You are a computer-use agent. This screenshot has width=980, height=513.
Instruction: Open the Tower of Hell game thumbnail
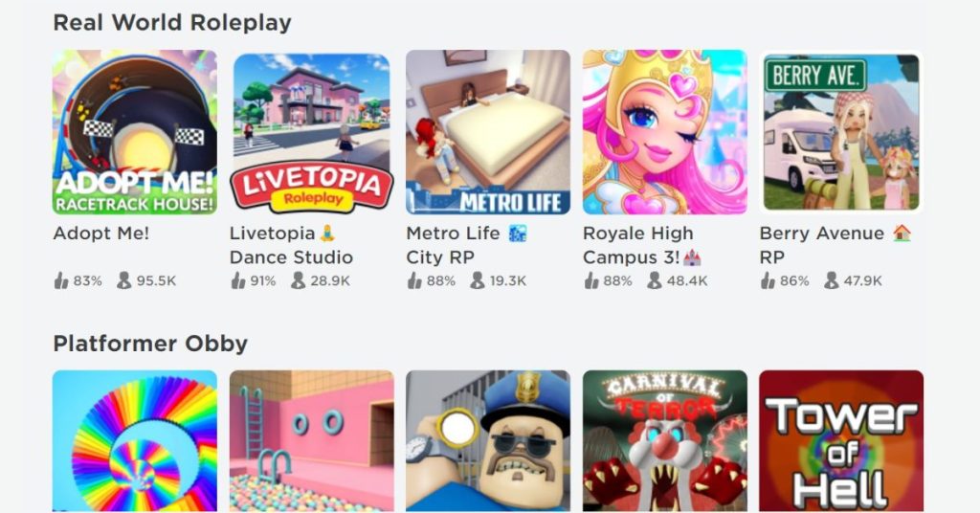coord(841,441)
